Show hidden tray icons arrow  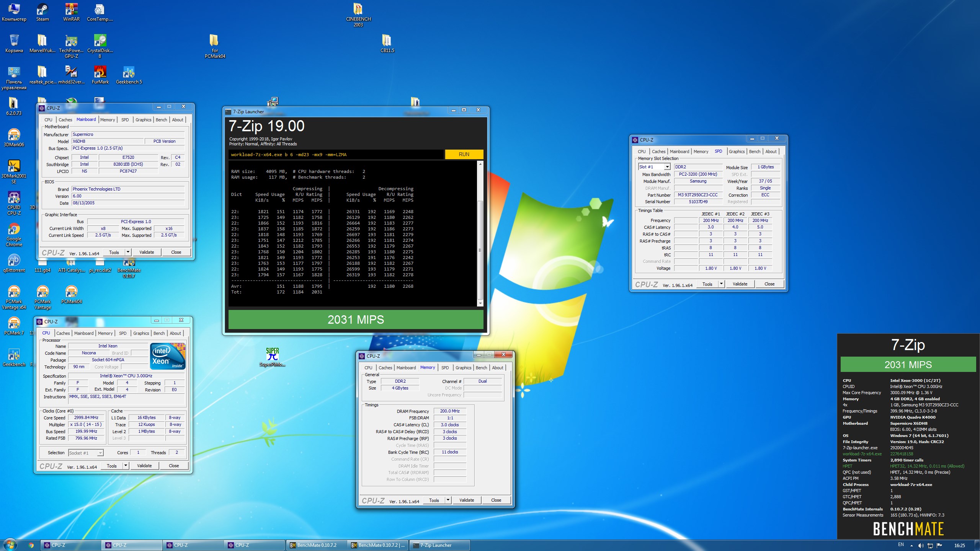[x=911, y=546]
